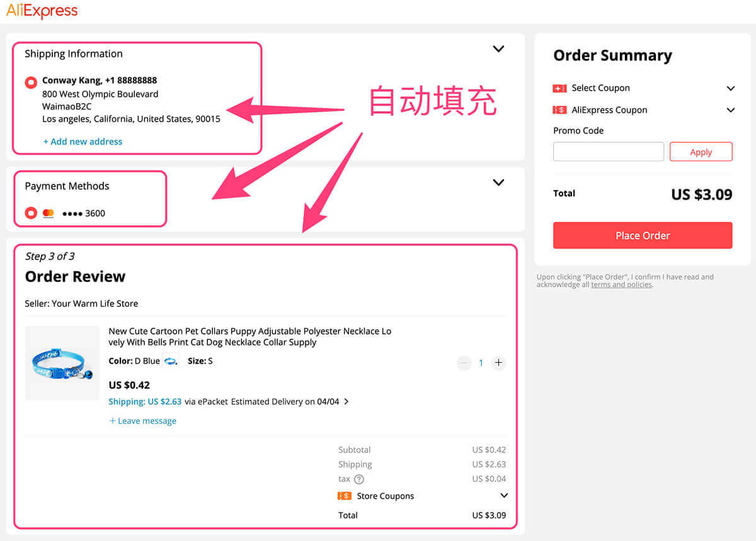Expand the Payment Methods section chevron
The height and width of the screenshot is (541, 756).
tap(498, 183)
